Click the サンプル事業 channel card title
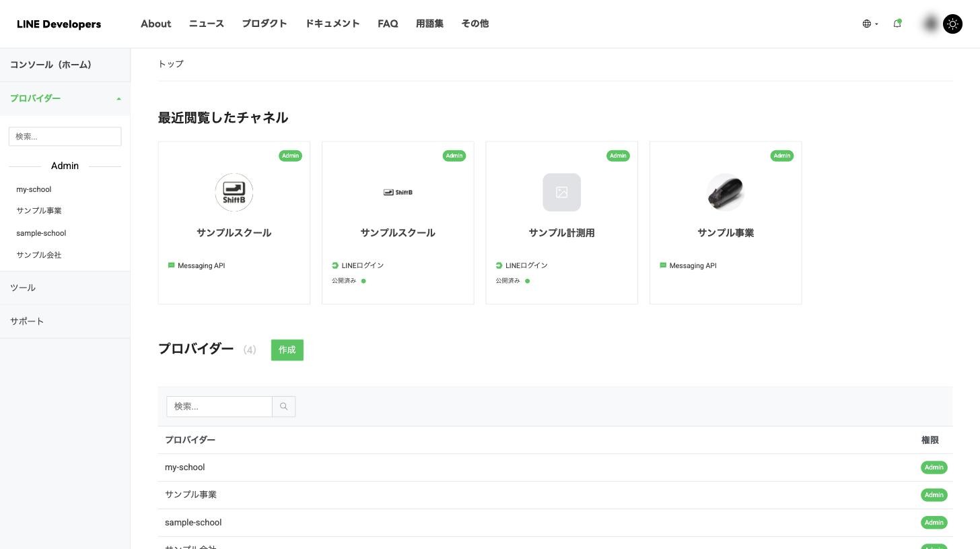 coord(726,233)
